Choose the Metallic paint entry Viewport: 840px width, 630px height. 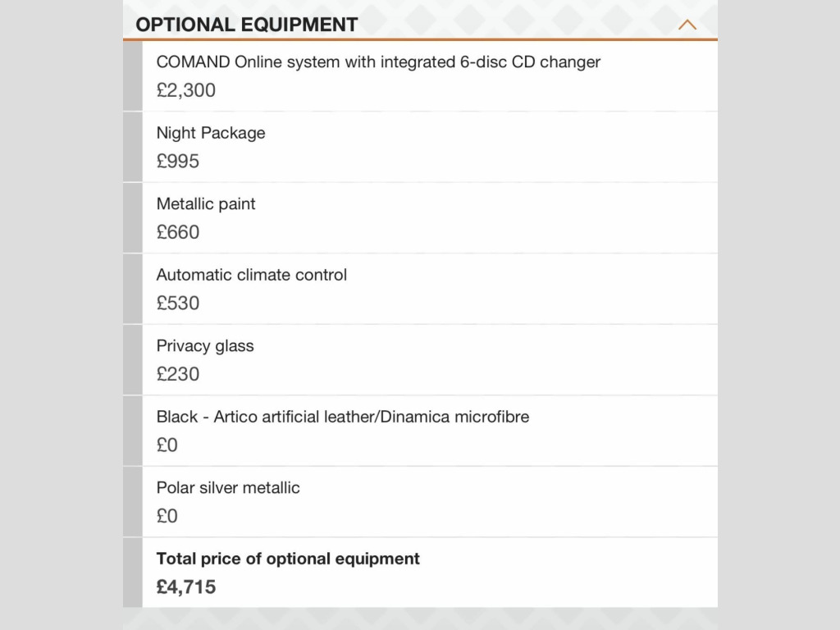206,203
